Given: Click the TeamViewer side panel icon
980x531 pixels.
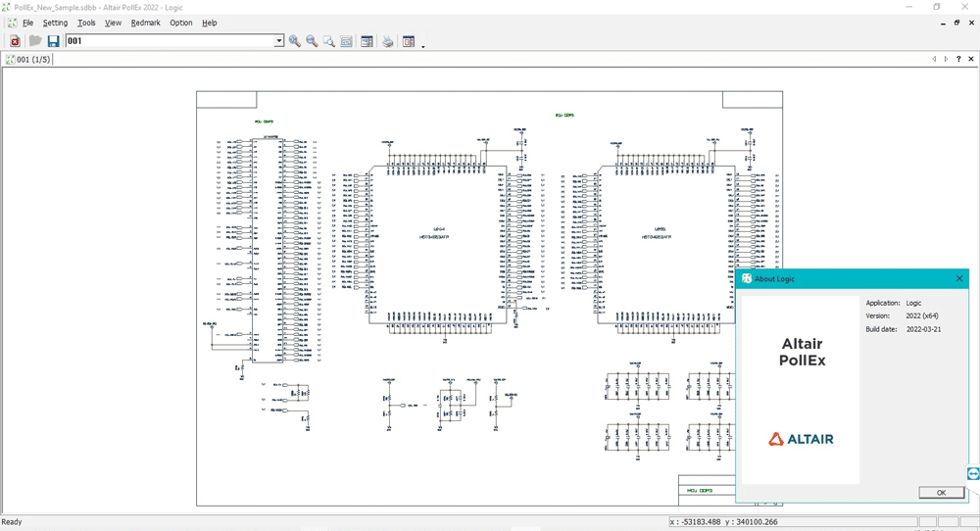Looking at the screenshot, I should [x=973, y=473].
